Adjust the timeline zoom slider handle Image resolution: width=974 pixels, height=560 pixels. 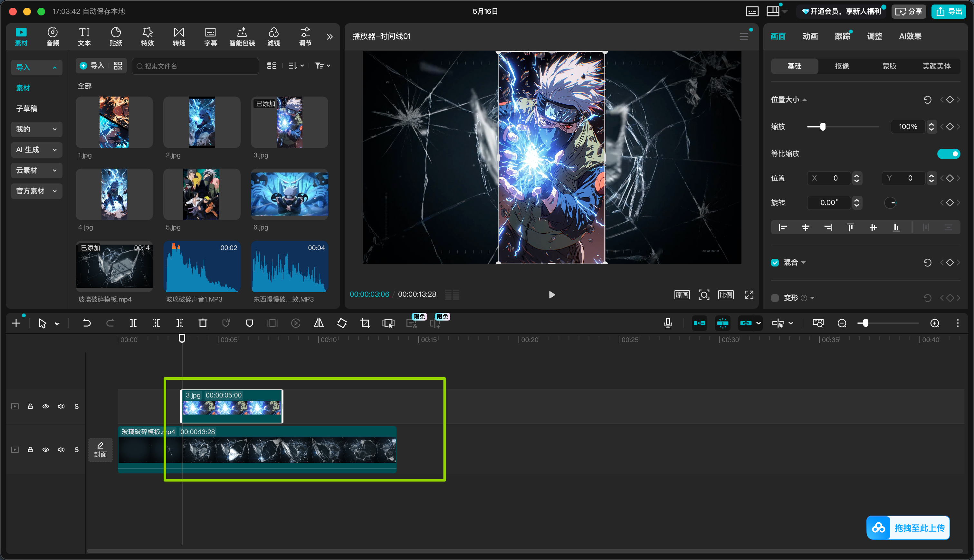tap(865, 323)
